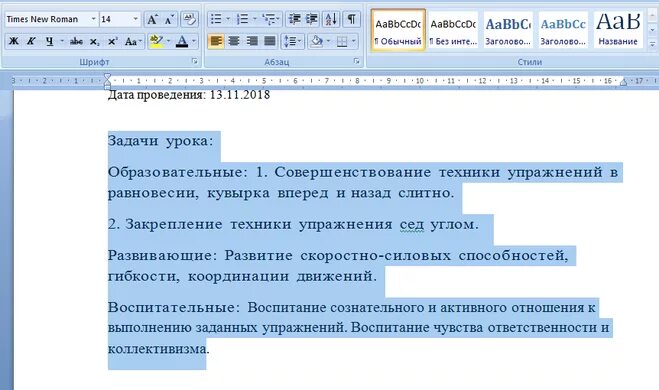Click the Grow Font icon
This screenshot has width=659, height=390.
[152, 19]
